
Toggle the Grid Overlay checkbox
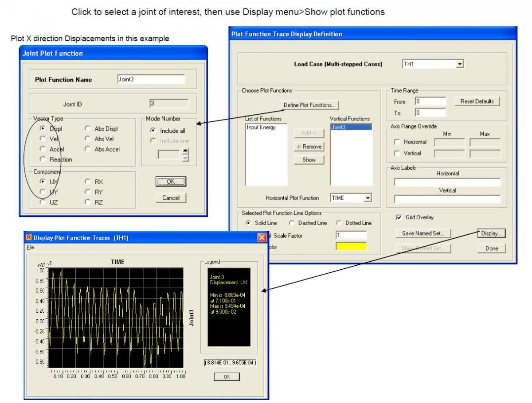pyautogui.click(x=399, y=217)
